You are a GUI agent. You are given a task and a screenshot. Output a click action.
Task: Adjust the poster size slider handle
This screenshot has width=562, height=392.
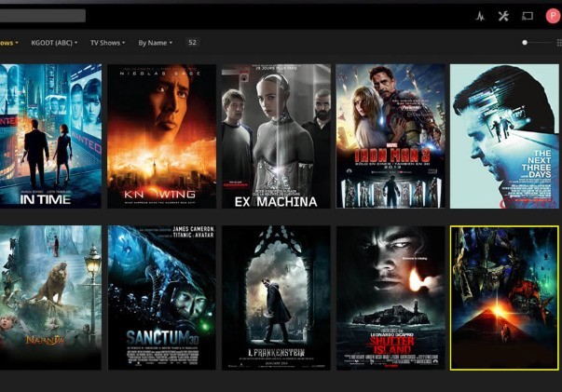tap(525, 43)
